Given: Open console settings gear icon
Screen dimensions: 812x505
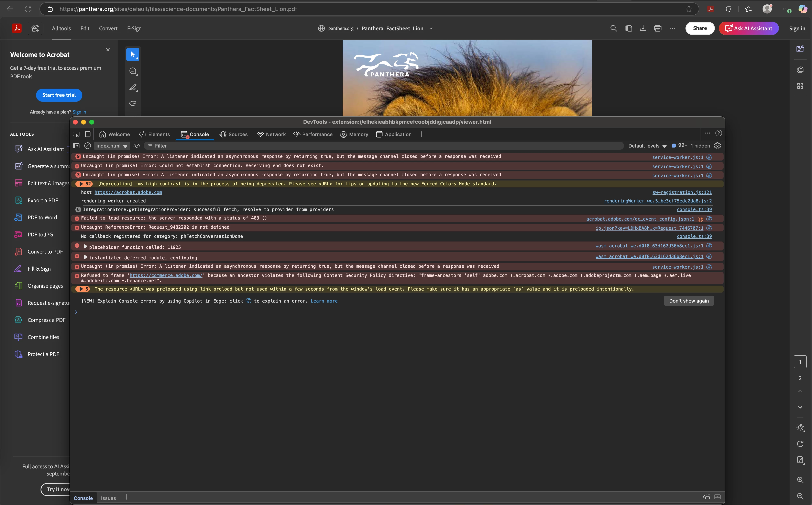Looking at the screenshot, I should pos(717,146).
